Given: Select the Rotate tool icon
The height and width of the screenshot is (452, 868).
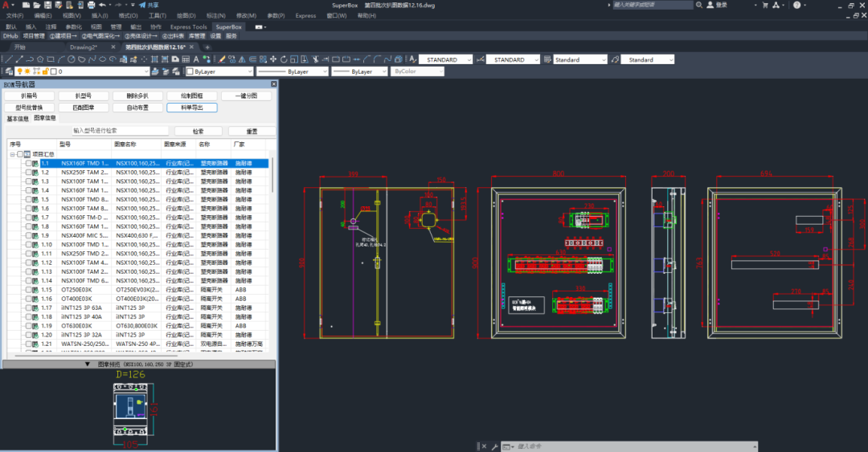Looking at the screenshot, I should tap(284, 59).
